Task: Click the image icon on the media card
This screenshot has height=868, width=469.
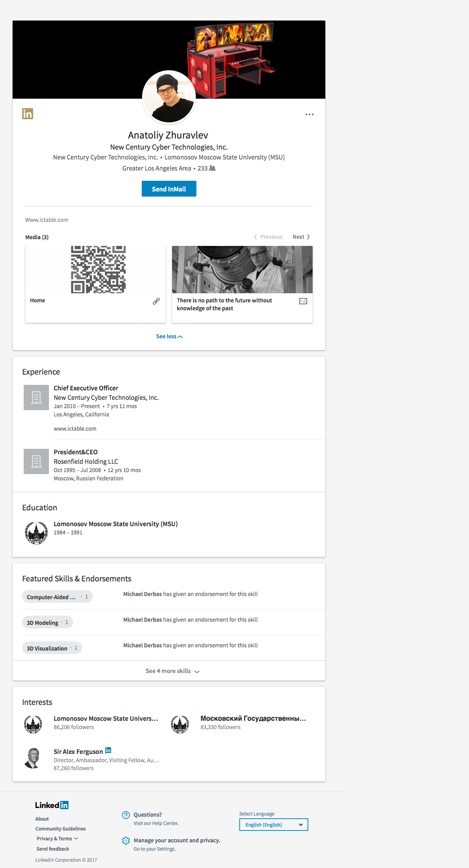Action: [x=303, y=301]
